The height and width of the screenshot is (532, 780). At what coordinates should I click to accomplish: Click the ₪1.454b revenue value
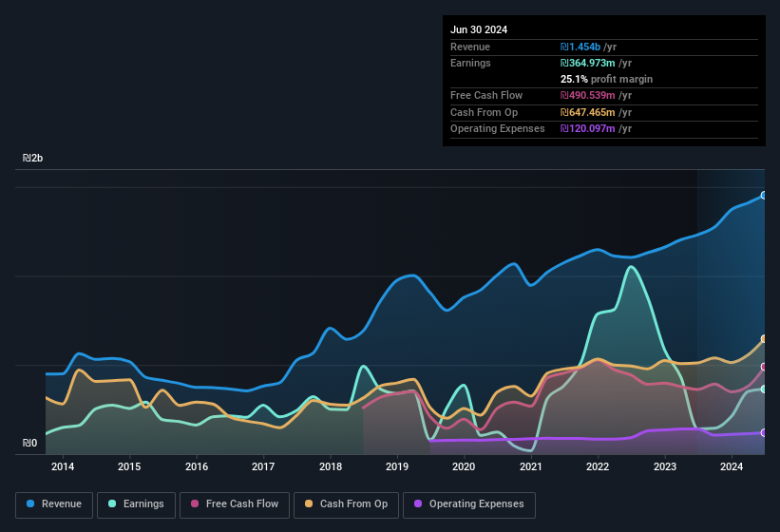(580, 47)
